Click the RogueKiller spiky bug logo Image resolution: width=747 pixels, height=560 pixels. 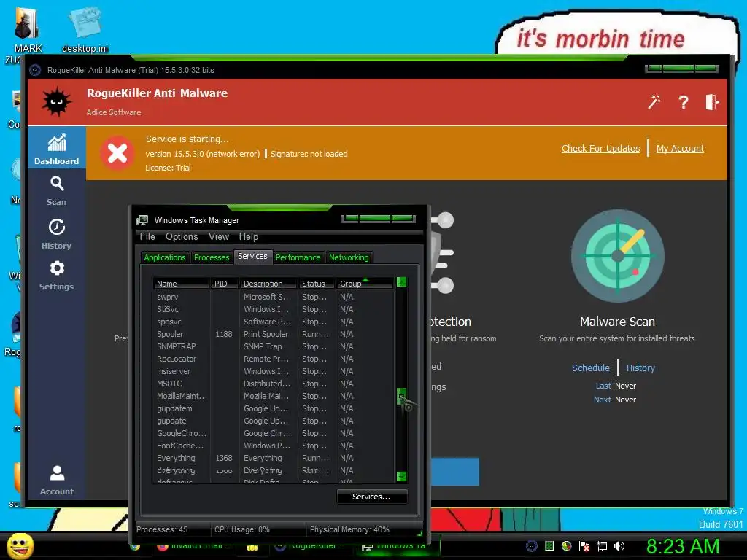click(x=57, y=101)
